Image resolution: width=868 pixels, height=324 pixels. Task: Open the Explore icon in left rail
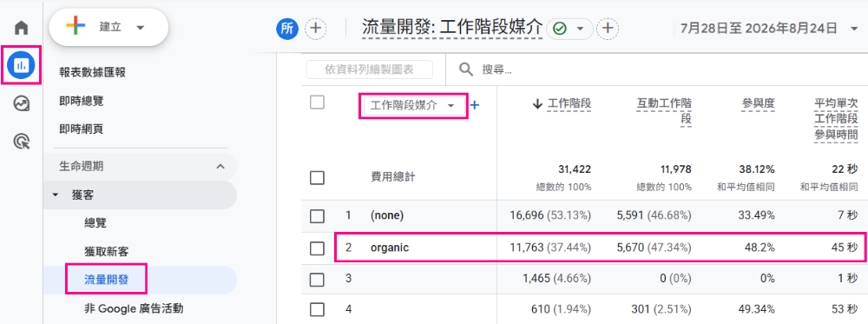coord(21,103)
